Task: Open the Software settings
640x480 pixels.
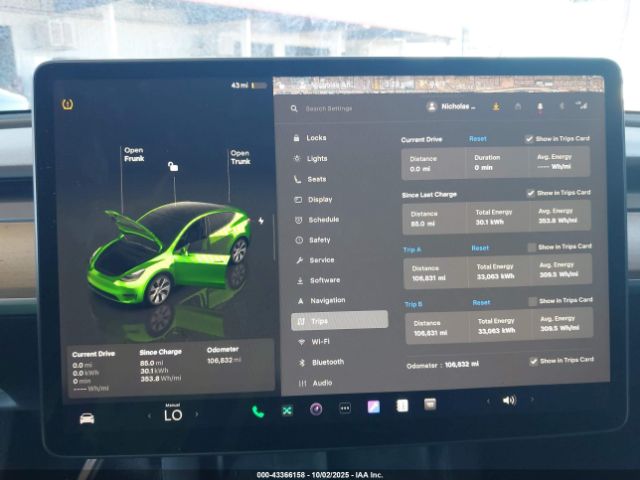Action: point(318,280)
